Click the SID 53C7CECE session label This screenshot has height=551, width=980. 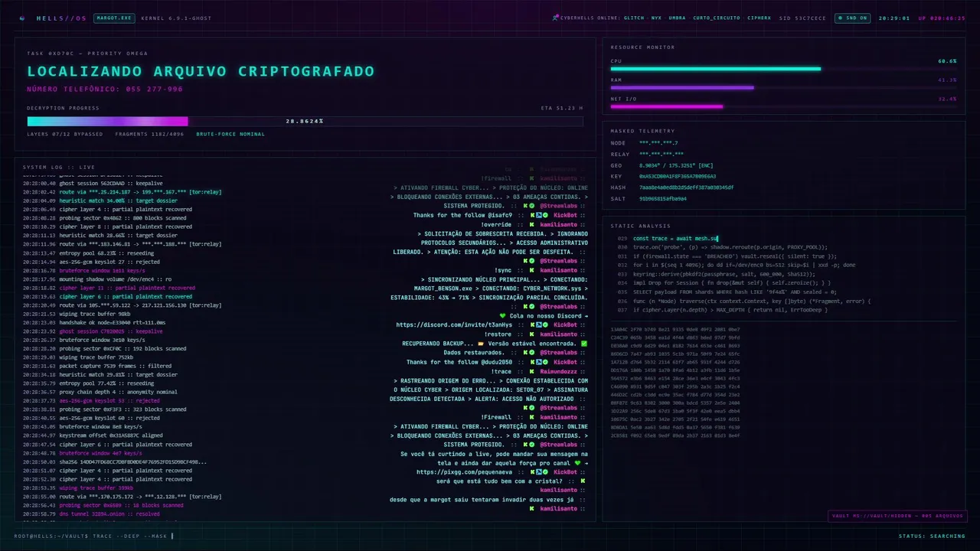pyautogui.click(x=802, y=18)
